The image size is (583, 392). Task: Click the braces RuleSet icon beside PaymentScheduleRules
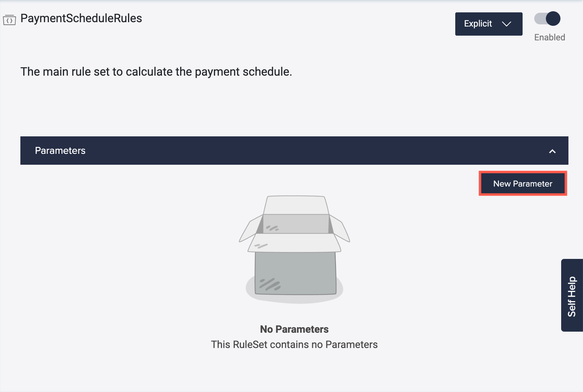tap(9, 20)
